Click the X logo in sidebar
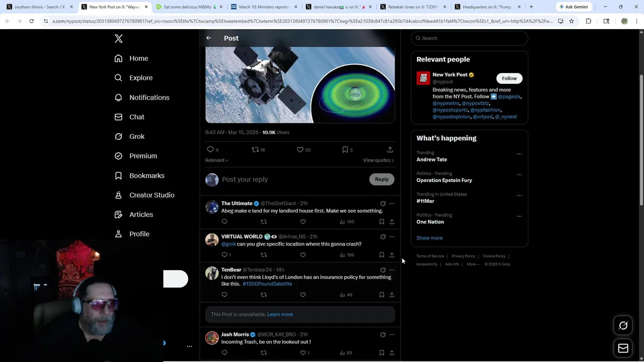644x362 pixels. tap(118, 39)
